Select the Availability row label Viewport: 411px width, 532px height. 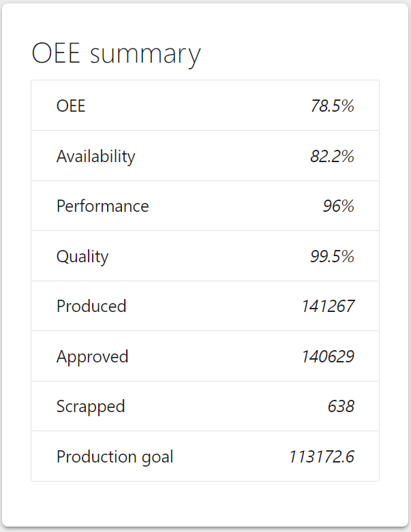pos(95,156)
